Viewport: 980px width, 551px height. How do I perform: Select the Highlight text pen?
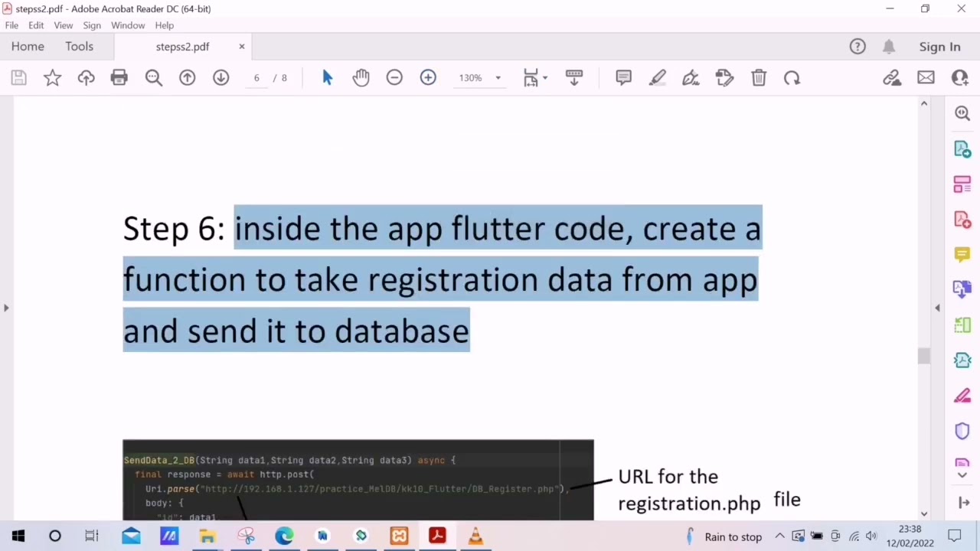click(x=658, y=77)
